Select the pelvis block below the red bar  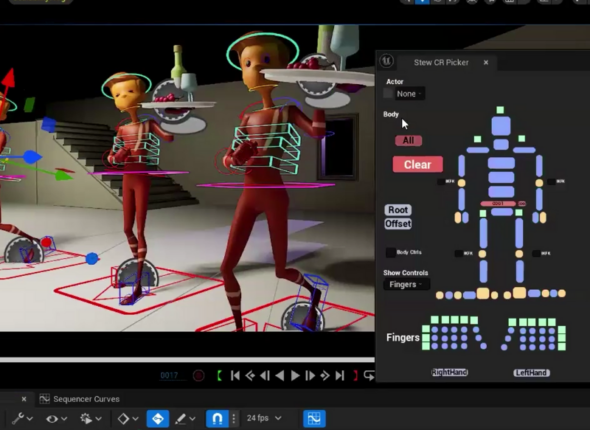(502, 212)
